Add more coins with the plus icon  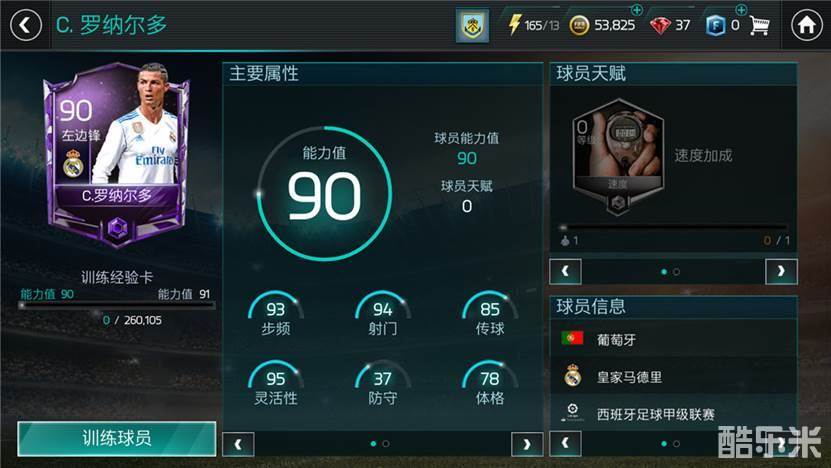(x=636, y=10)
